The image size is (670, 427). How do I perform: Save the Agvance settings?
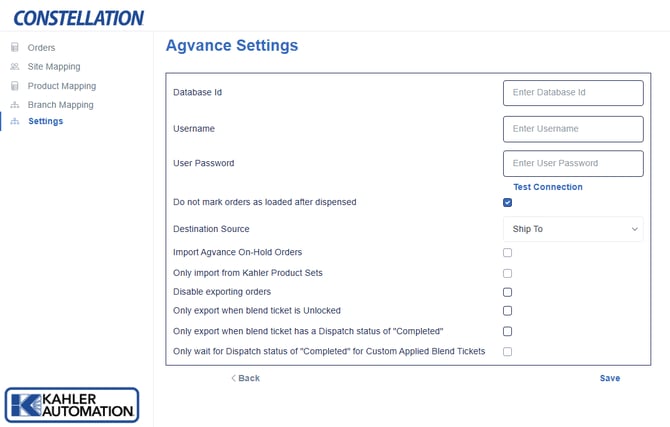pyautogui.click(x=610, y=378)
